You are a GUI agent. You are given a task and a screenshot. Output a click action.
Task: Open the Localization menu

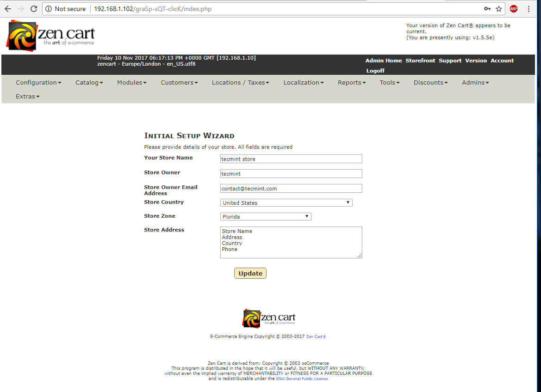click(x=303, y=82)
